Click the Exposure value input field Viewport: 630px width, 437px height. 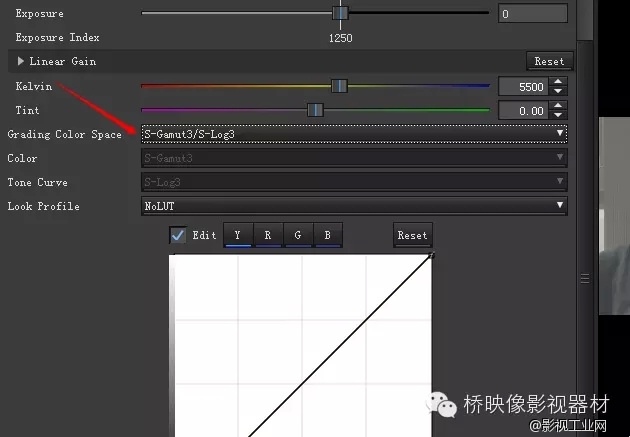tap(531, 14)
